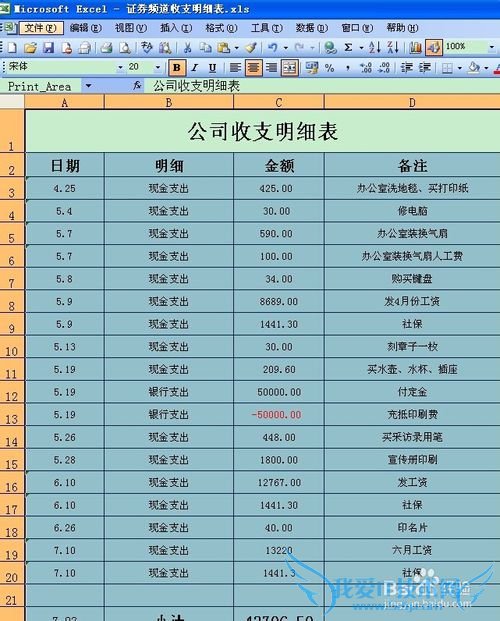The width and height of the screenshot is (500, 621).
Task: Open the 工具 menu
Action: coord(267,28)
